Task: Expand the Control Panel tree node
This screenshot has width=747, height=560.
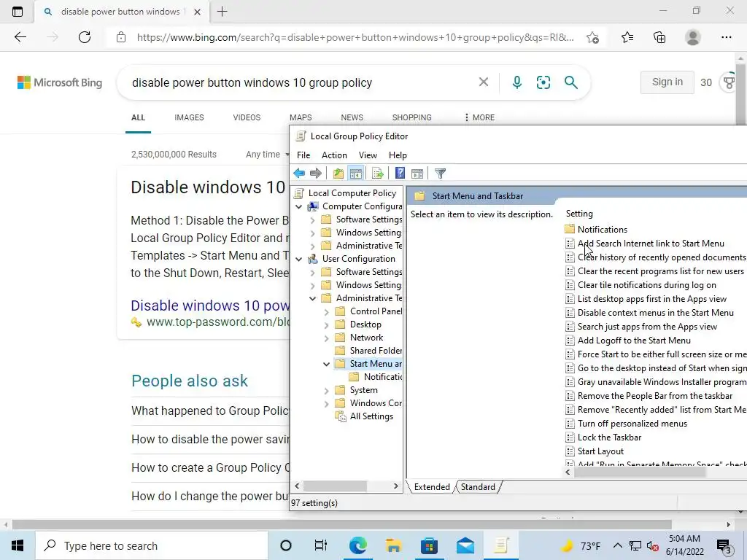Action: (326, 312)
